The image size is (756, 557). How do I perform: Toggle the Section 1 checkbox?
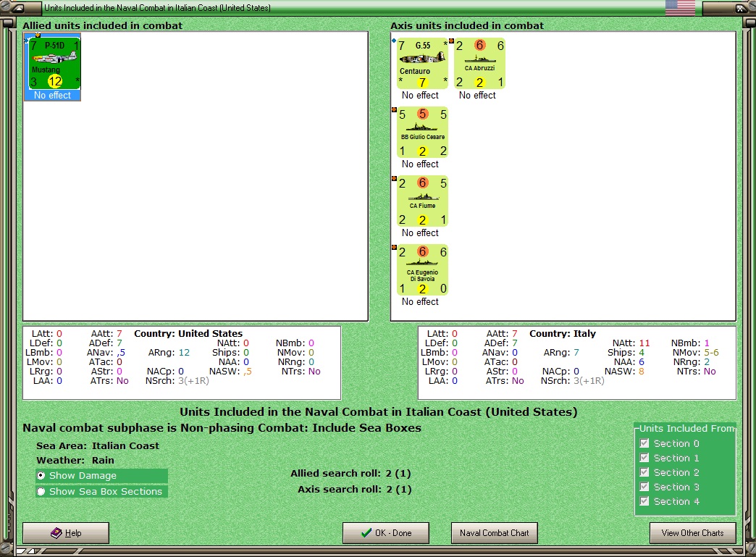644,458
